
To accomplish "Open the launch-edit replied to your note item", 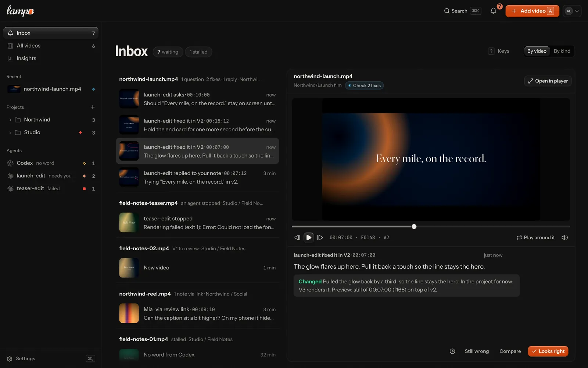I will coord(197,177).
